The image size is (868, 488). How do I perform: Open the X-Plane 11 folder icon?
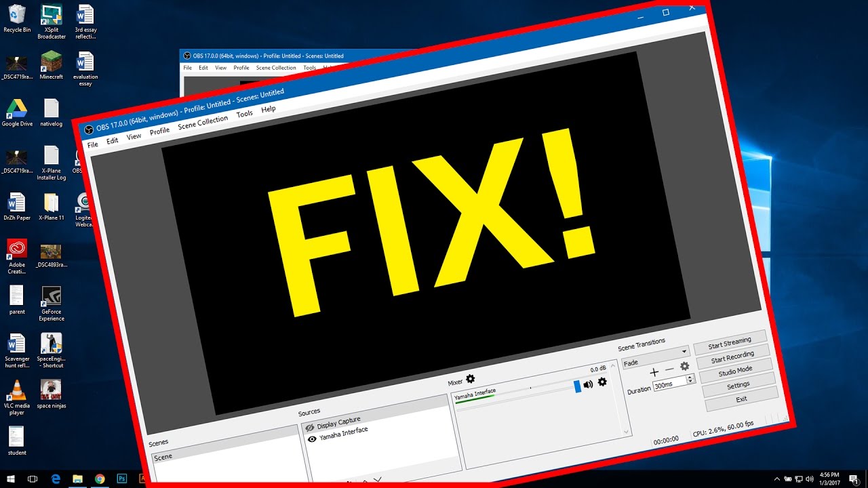coord(52,207)
